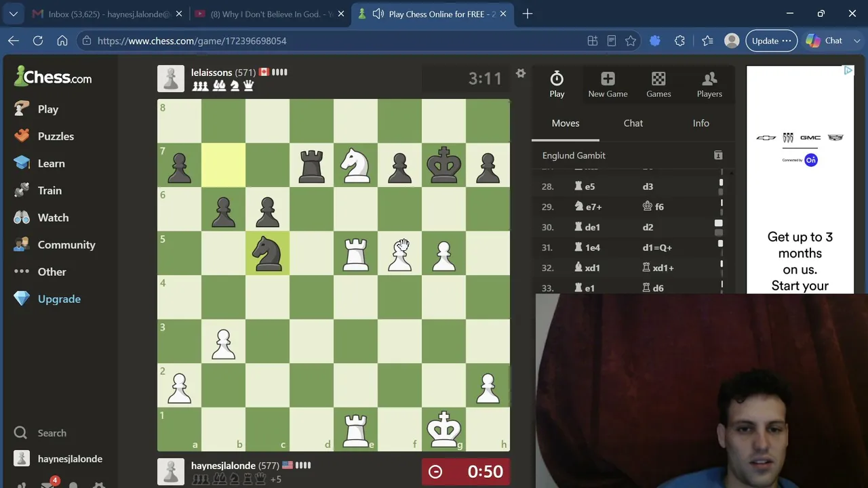Jump to move 32 bishop xd1

(x=587, y=268)
